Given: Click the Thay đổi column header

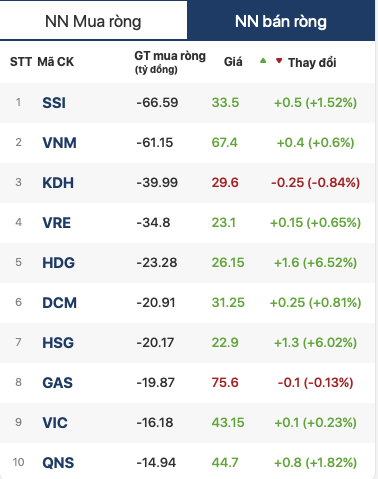Looking at the screenshot, I should (312, 62).
